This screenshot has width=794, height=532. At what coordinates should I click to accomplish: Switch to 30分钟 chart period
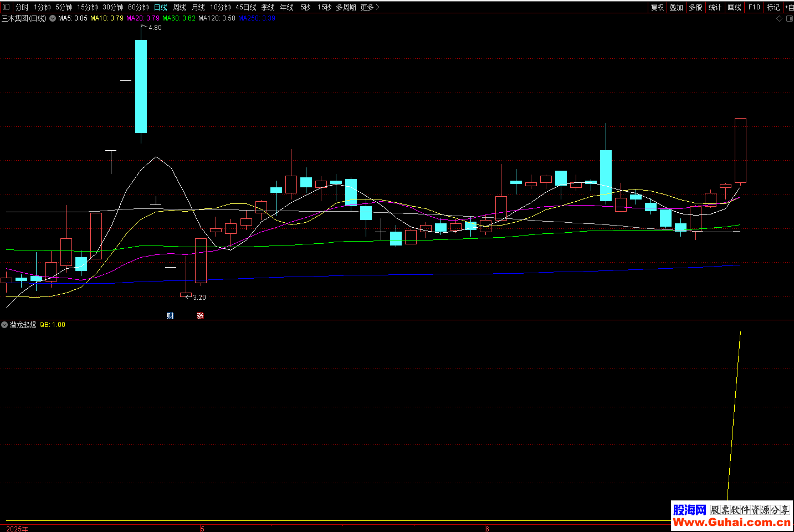pos(113,7)
